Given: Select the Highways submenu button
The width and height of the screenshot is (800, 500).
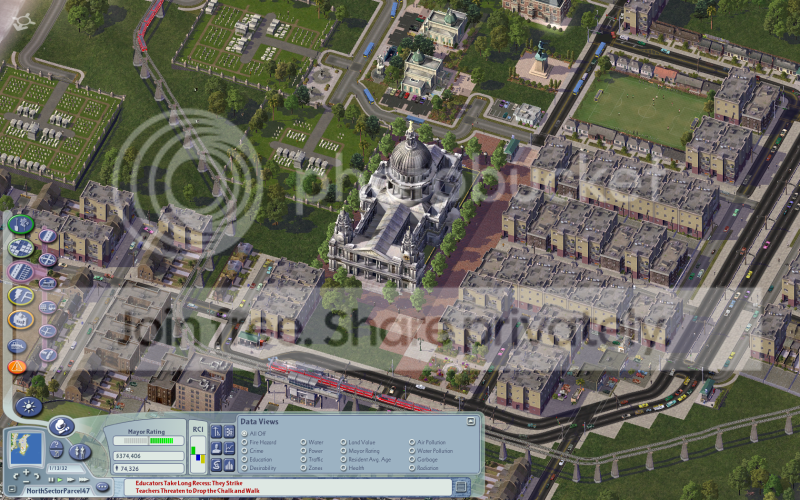Looking at the screenshot, I should point(47,260).
